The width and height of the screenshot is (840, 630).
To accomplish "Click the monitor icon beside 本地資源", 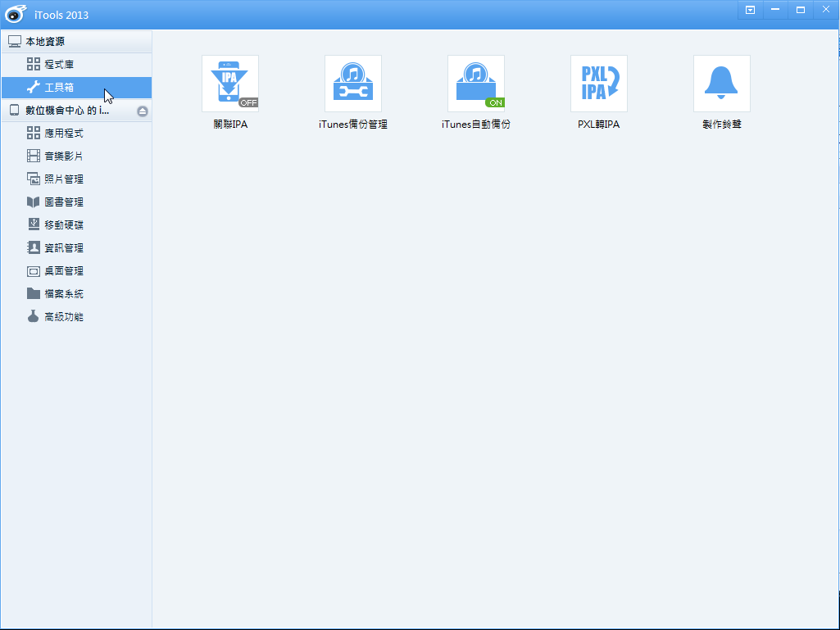I will tap(15, 41).
